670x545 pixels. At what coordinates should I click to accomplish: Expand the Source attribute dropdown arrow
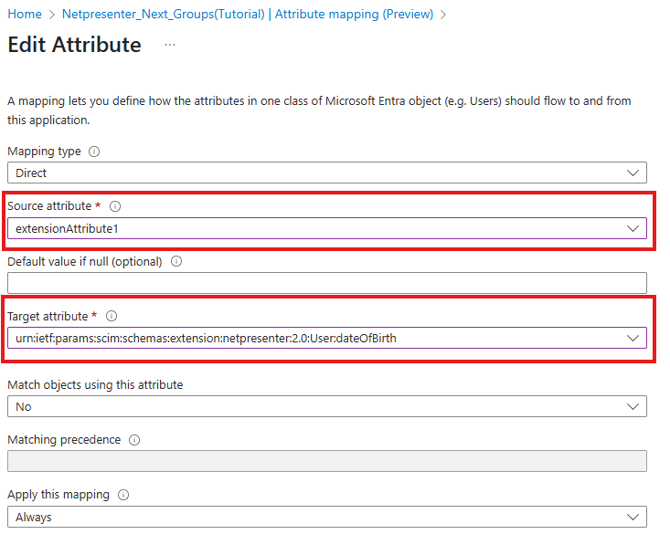point(632,228)
